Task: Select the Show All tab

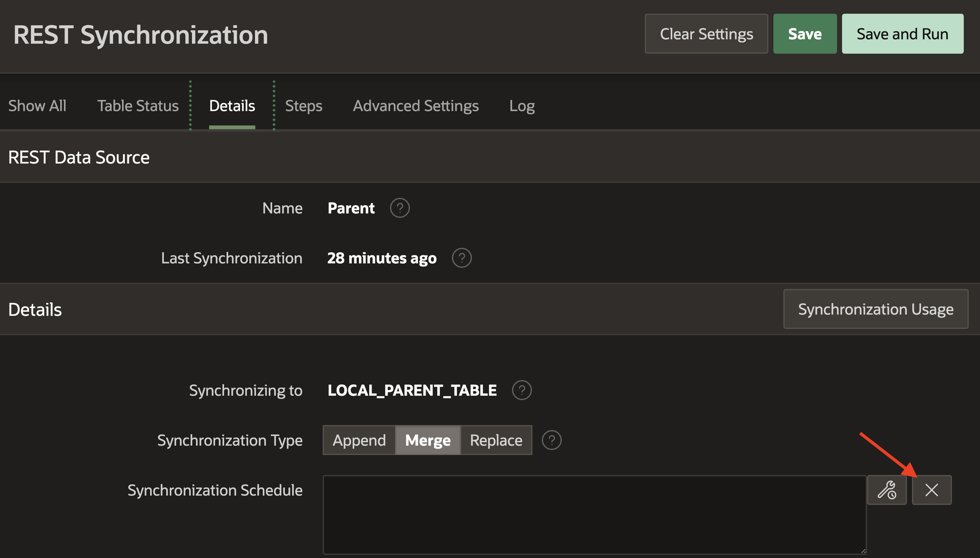Action: tap(37, 106)
